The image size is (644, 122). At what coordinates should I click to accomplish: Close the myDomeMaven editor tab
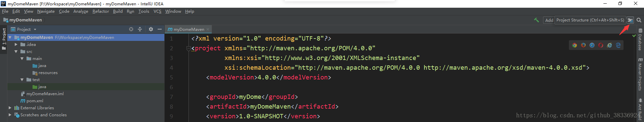[208, 29]
